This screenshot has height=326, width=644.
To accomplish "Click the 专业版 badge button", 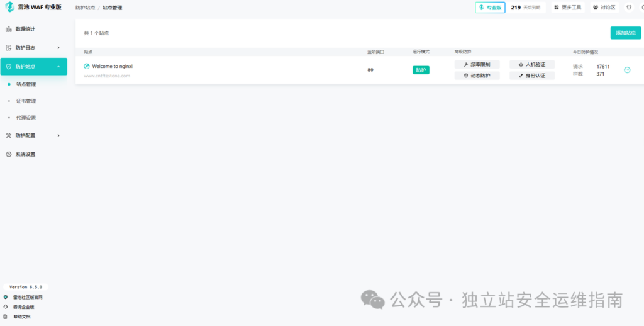I will [x=490, y=8].
